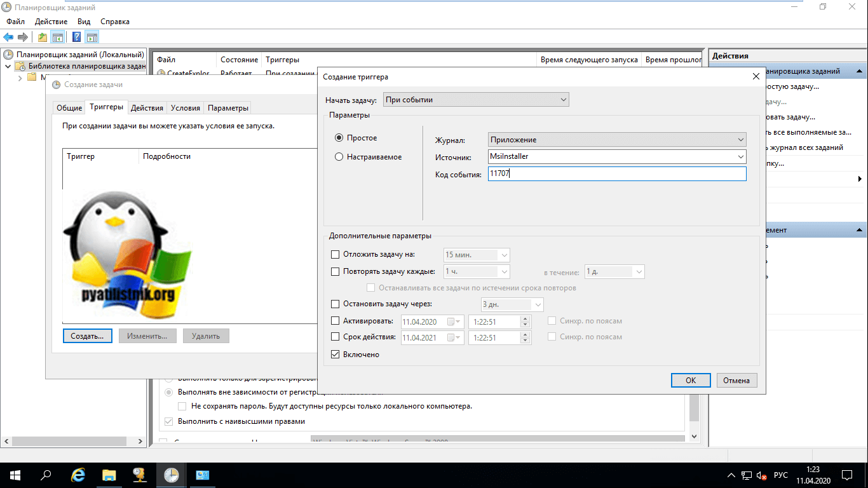Click the up-one-level folder toolbar icon

pyautogui.click(x=42, y=37)
